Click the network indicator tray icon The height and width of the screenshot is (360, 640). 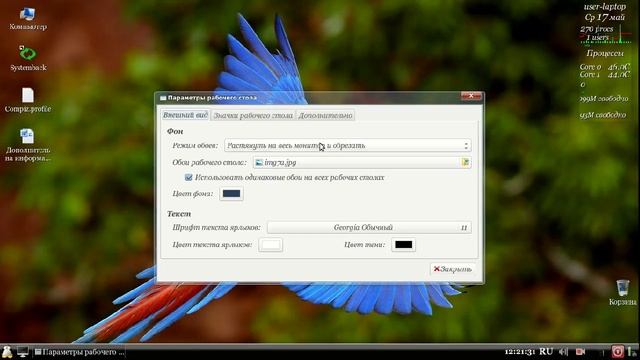(632, 351)
